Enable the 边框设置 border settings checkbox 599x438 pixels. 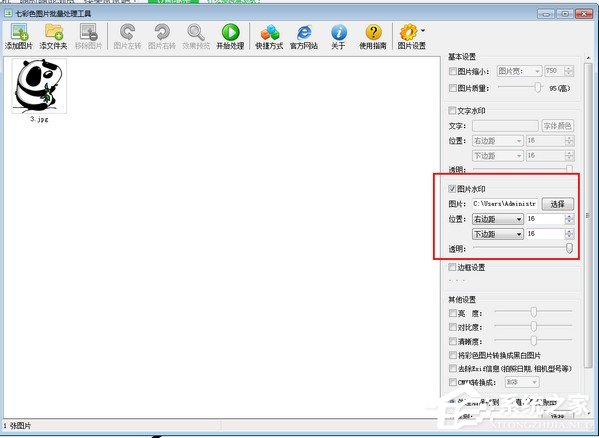coord(452,267)
